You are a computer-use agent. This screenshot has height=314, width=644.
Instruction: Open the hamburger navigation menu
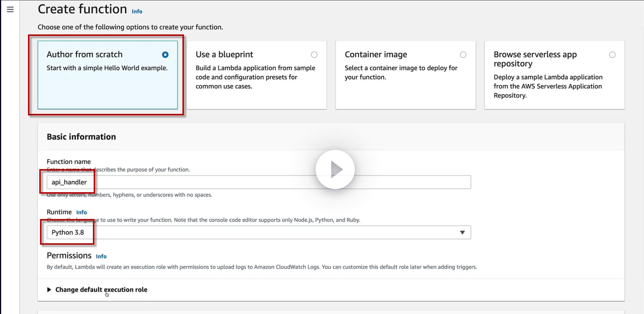(10, 9)
